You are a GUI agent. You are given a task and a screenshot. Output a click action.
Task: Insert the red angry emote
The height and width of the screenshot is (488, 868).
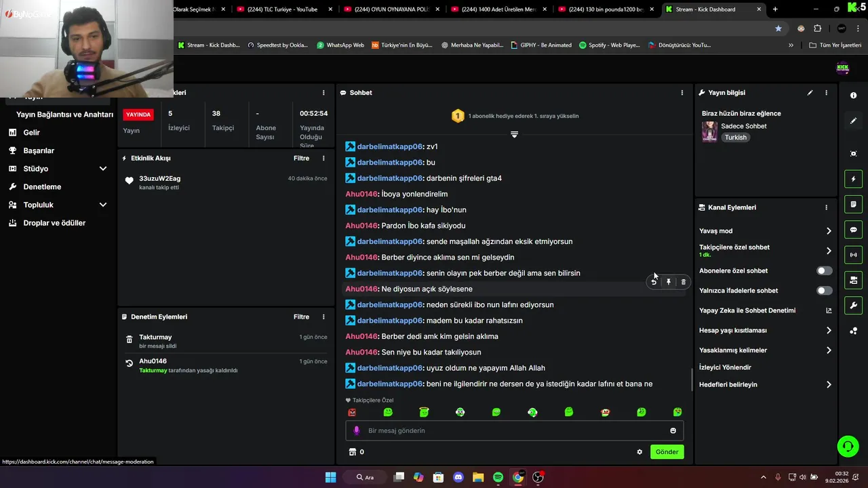352,412
